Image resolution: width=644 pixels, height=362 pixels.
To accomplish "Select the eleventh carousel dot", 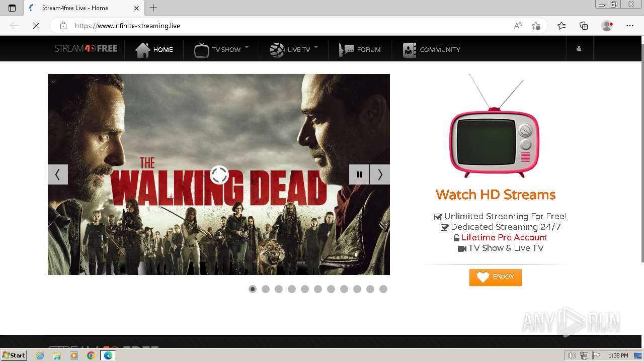I will tap(383, 289).
